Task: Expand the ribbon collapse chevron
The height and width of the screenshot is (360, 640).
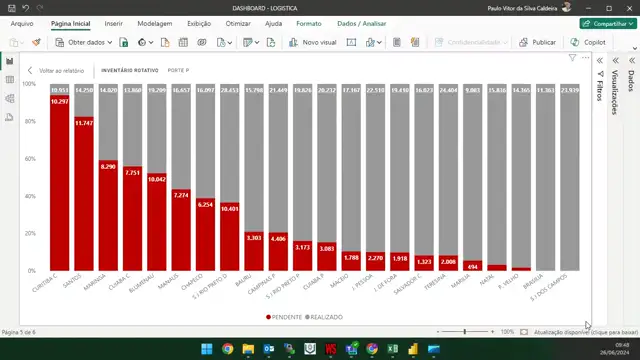Action: (x=635, y=49)
